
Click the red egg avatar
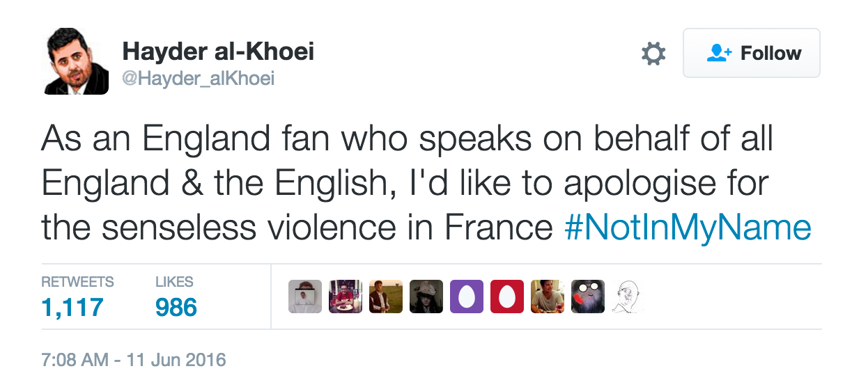click(507, 297)
